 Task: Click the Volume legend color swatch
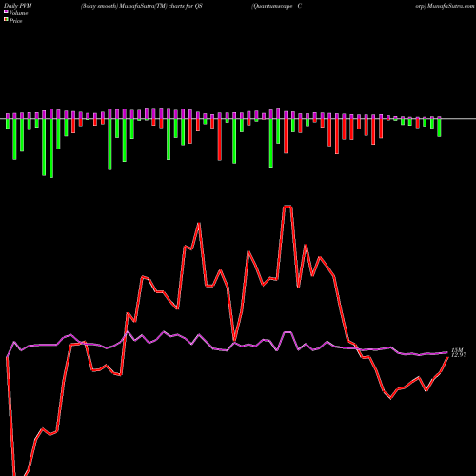[6, 12]
